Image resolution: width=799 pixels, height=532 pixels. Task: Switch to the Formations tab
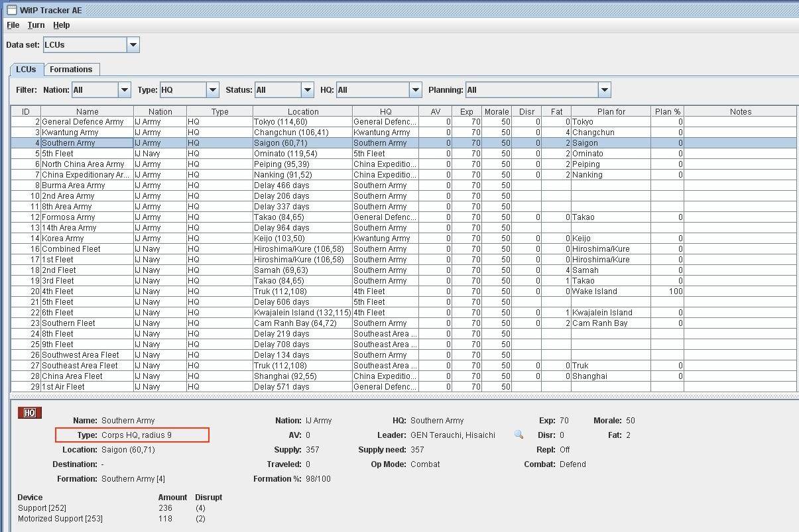[x=71, y=70]
